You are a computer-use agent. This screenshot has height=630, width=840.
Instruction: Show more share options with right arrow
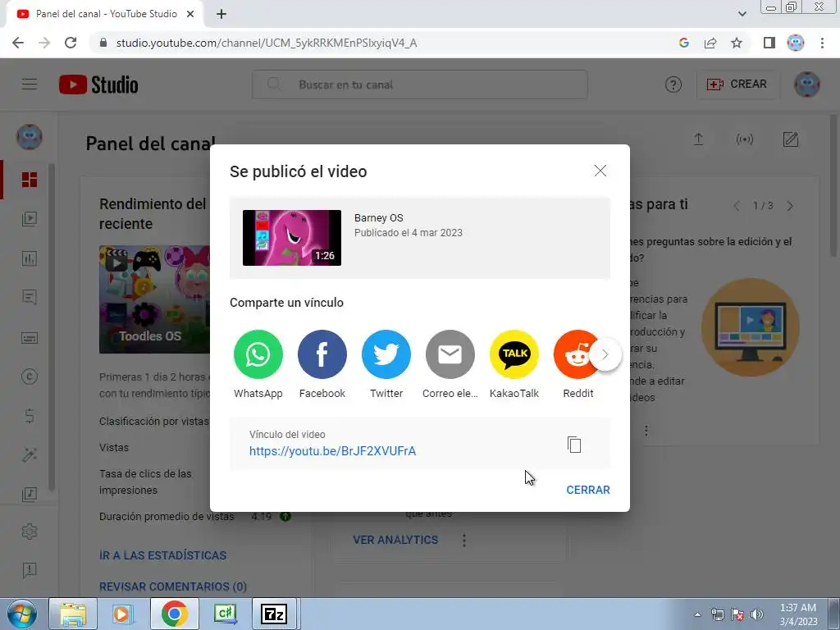(x=605, y=354)
